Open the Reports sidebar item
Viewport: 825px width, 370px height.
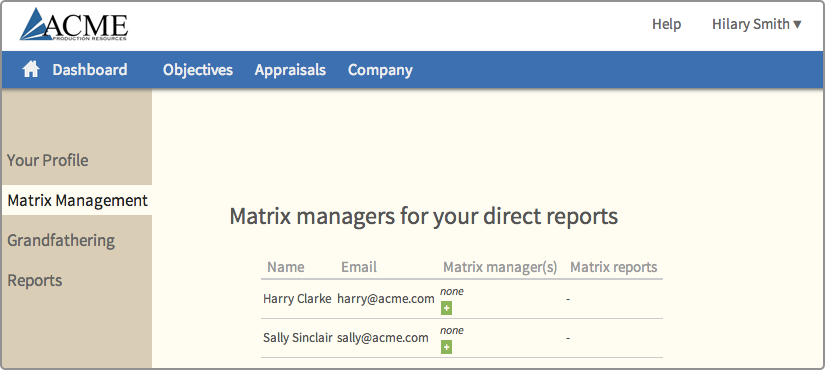pyautogui.click(x=35, y=281)
